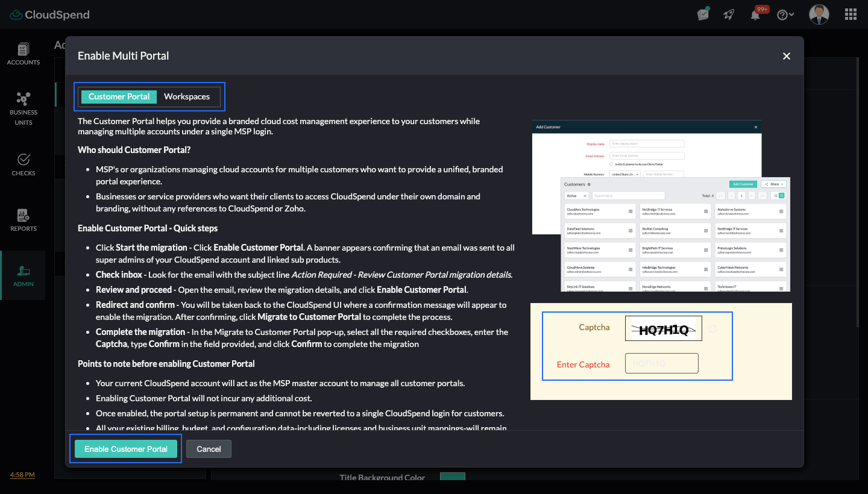Open your profile avatar menu
This screenshot has height=494, width=868.
click(819, 14)
